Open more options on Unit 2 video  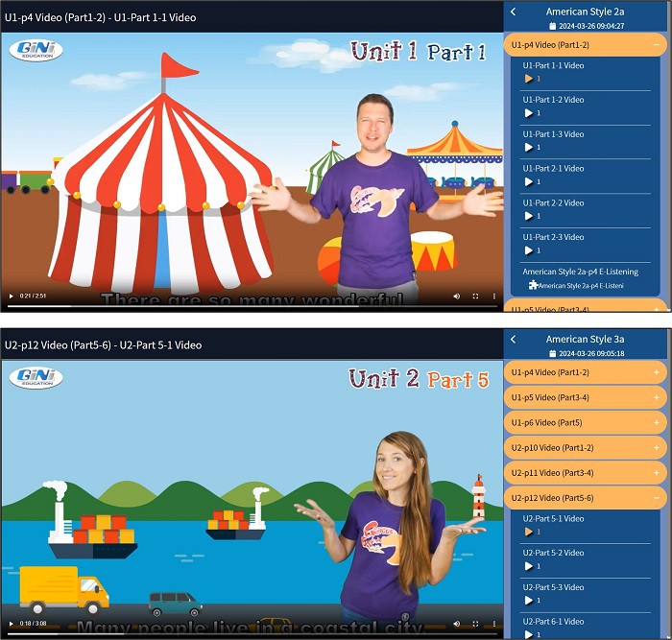pyautogui.click(x=494, y=625)
